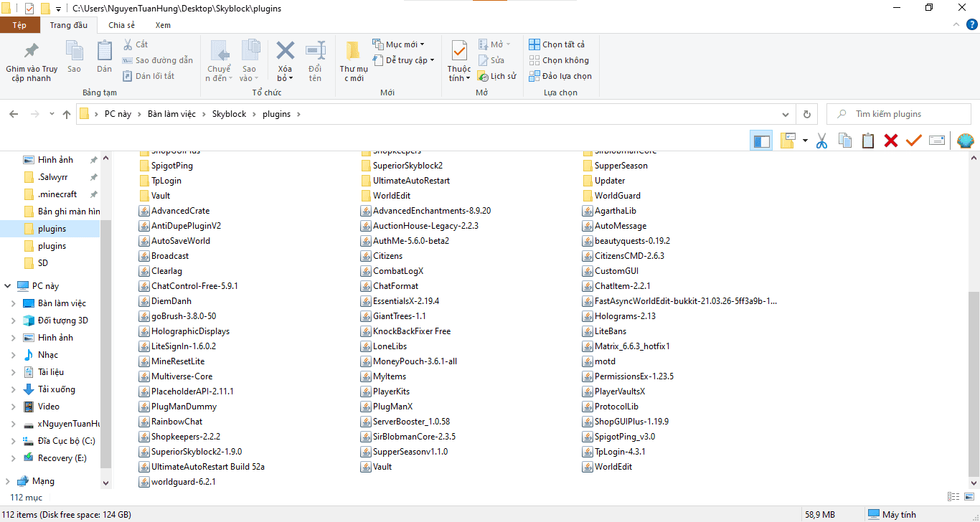Expand the Đĩa Cục bộ (C:) tree node
The width and height of the screenshot is (980, 522).
click(x=14, y=441)
